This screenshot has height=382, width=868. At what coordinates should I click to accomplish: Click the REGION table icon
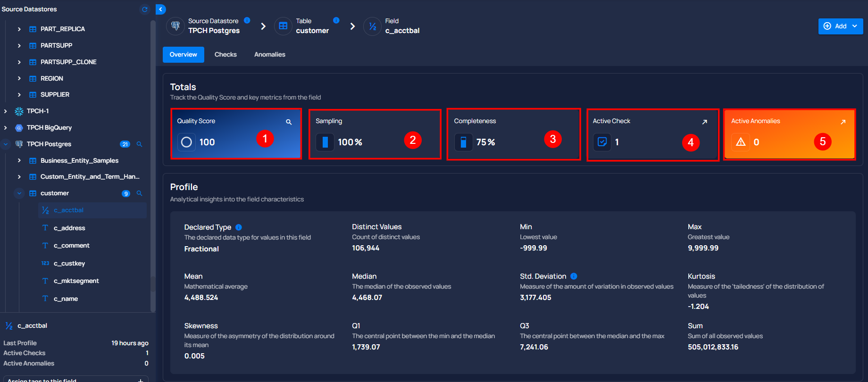pos(33,79)
